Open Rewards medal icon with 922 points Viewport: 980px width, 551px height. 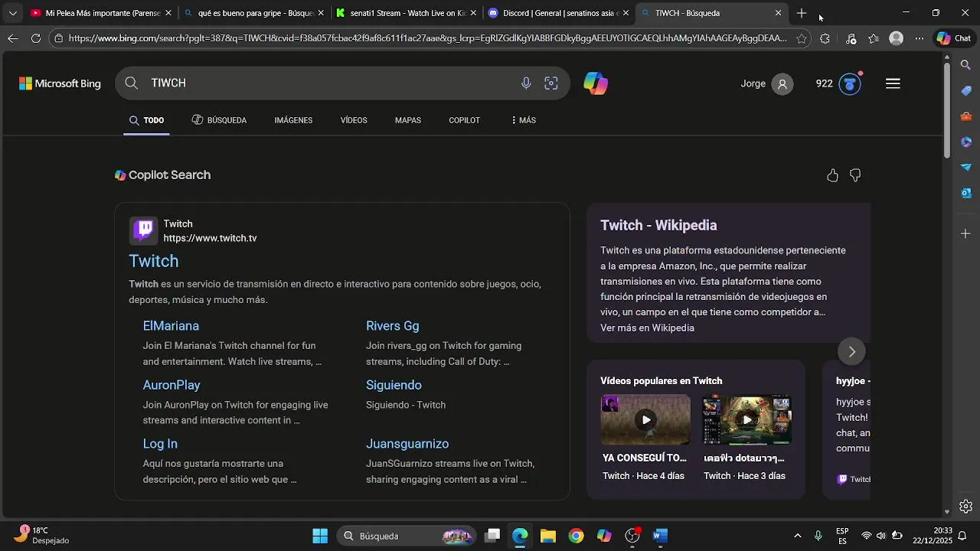coord(850,84)
